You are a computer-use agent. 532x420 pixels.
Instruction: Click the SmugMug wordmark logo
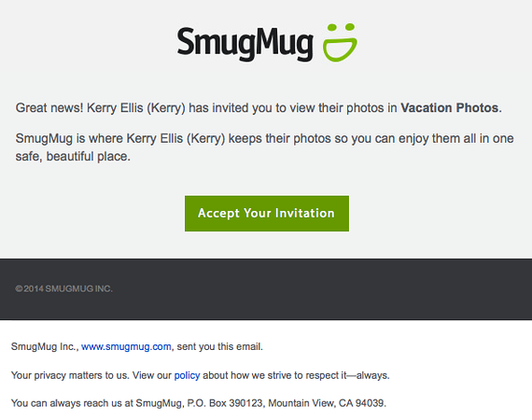(245, 44)
